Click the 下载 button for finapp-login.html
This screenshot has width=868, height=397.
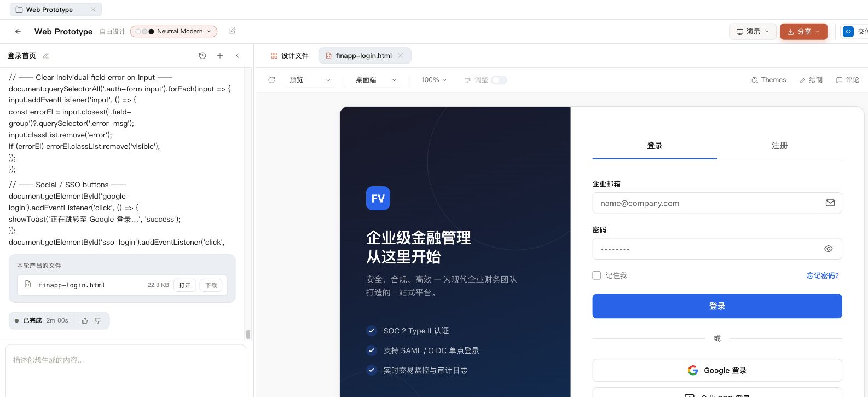click(x=211, y=285)
